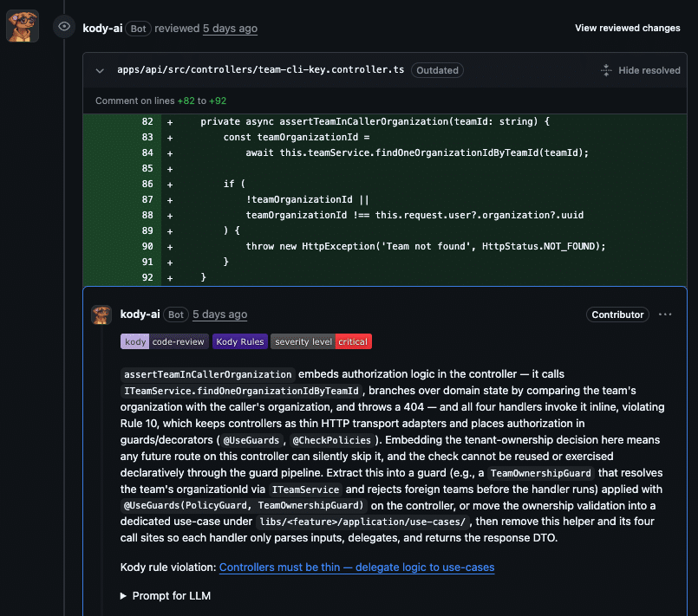Click the hide resolved fold icon

point(606,70)
